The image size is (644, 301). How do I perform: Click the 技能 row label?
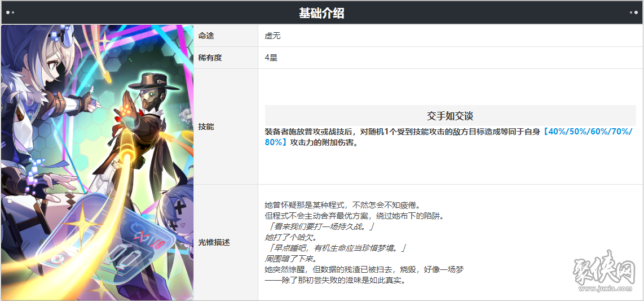(x=206, y=126)
